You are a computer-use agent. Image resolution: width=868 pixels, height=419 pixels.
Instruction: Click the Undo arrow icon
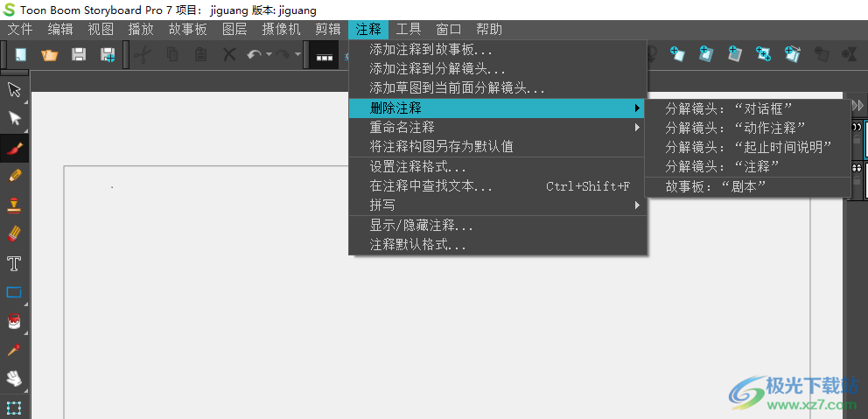(255, 54)
